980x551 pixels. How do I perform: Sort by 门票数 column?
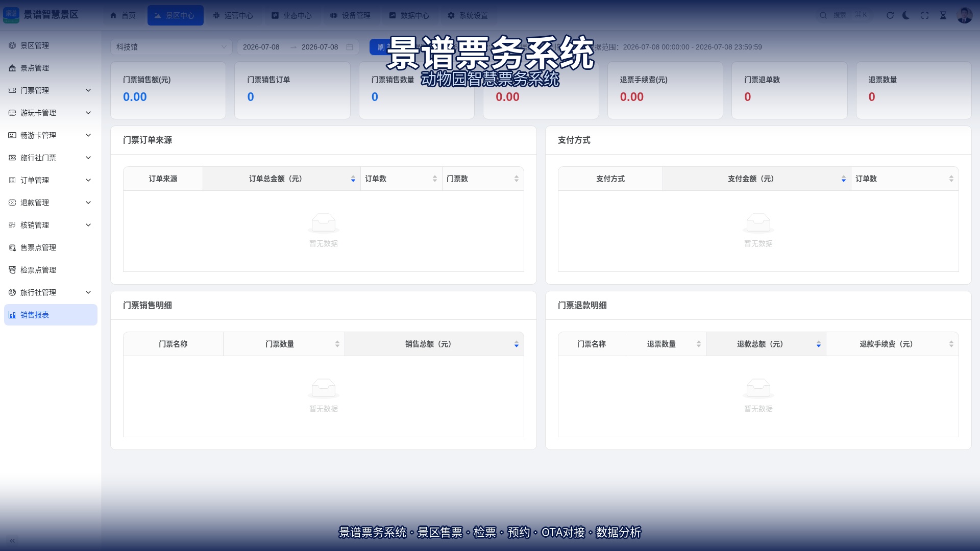(x=517, y=179)
